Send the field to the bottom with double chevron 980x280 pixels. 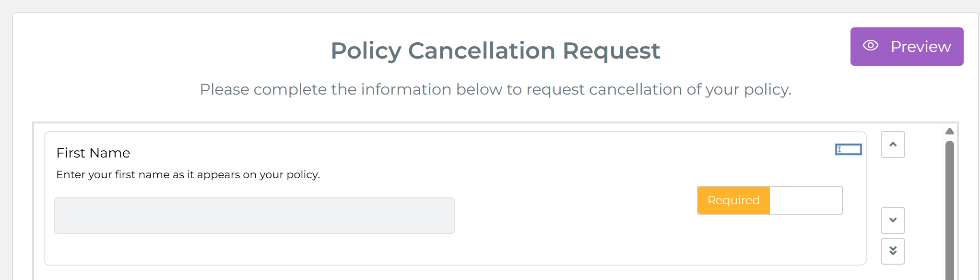click(x=892, y=251)
